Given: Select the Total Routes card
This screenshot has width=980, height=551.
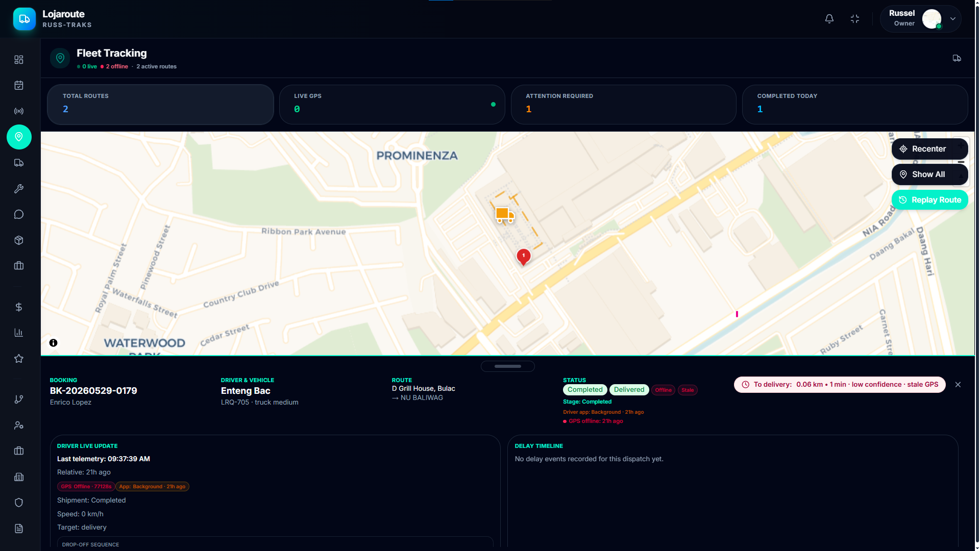Looking at the screenshot, I should click(x=160, y=105).
